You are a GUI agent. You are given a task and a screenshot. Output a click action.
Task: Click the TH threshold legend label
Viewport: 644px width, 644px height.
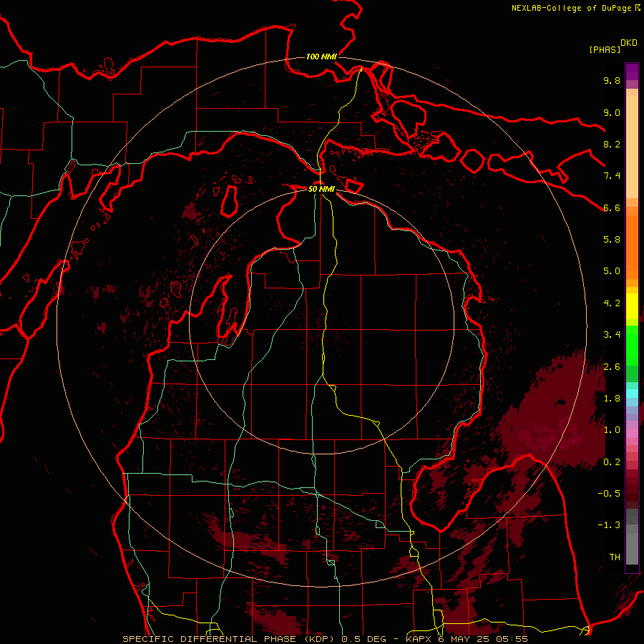pos(615,557)
